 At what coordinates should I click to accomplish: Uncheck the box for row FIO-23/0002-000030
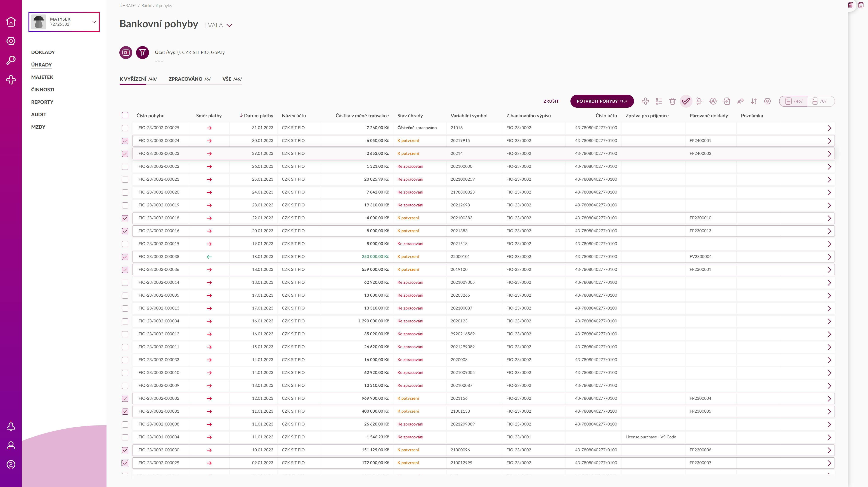tap(125, 450)
